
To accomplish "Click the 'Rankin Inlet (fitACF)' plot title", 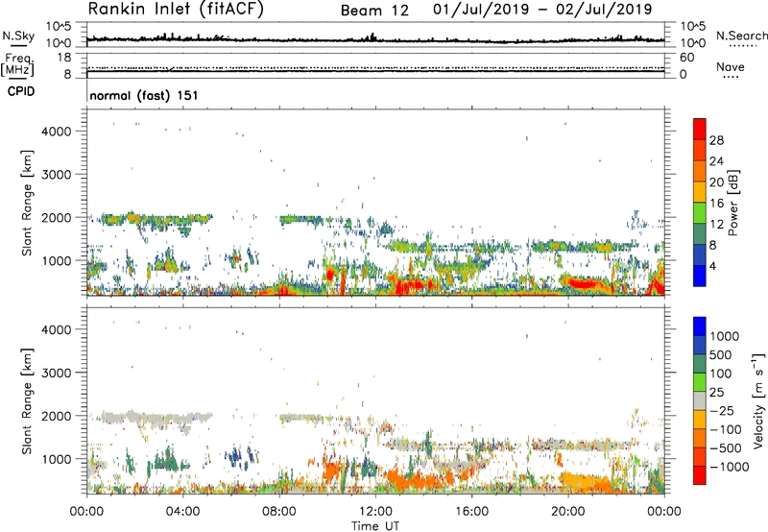I will (x=176, y=10).
